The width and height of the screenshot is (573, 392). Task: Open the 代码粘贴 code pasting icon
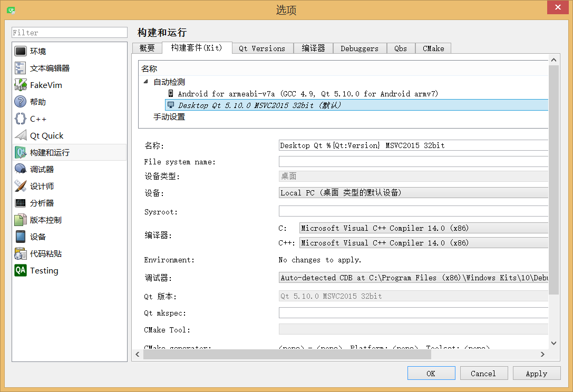point(21,253)
